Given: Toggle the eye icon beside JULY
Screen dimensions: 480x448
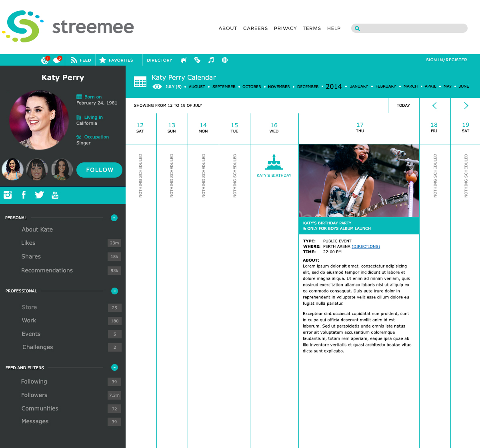Looking at the screenshot, I should click(x=157, y=86).
